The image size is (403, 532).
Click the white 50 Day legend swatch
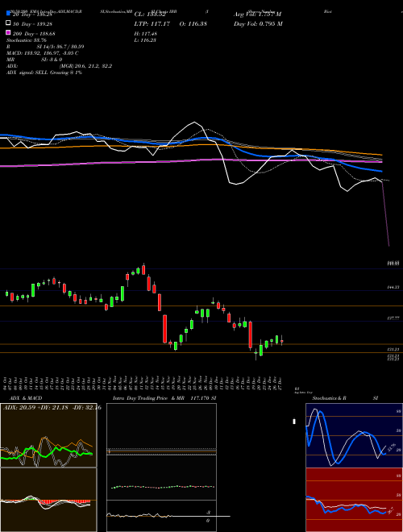pos(8,23)
